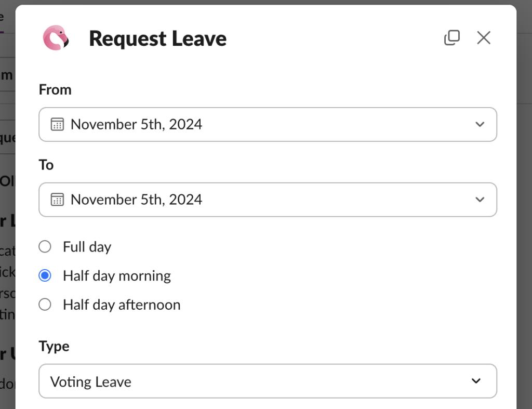Click the copy/pop-out icon near the close button
Screen dimensions: 532x409
452,37
